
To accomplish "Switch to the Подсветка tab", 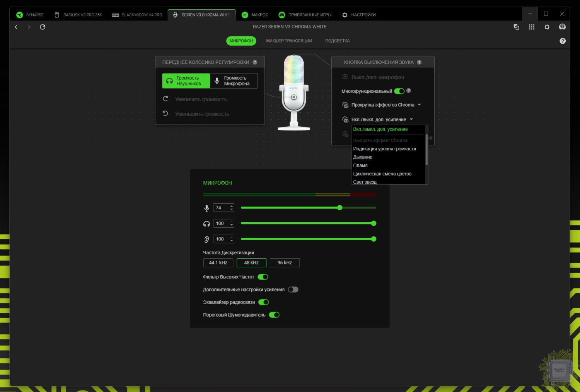I will coord(337,41).
